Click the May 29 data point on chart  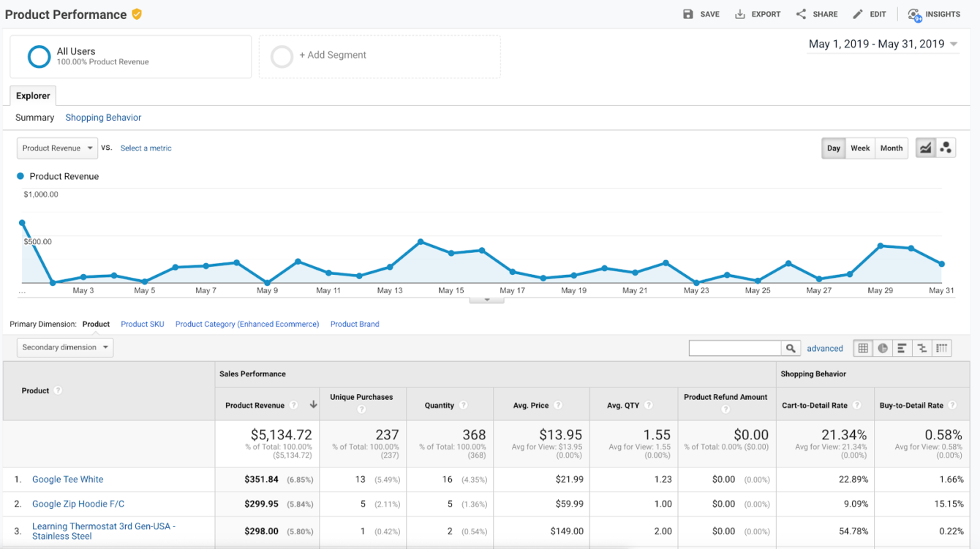point(881,246)
